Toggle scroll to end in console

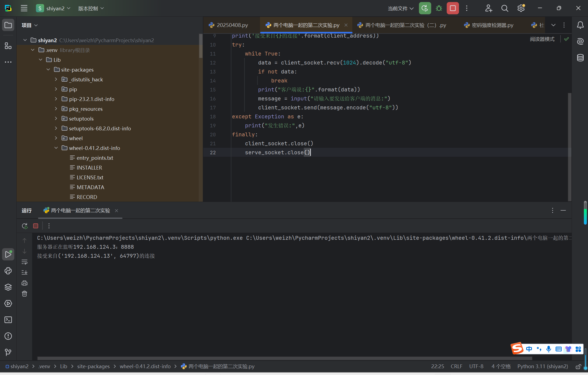(x=24, y=272)
